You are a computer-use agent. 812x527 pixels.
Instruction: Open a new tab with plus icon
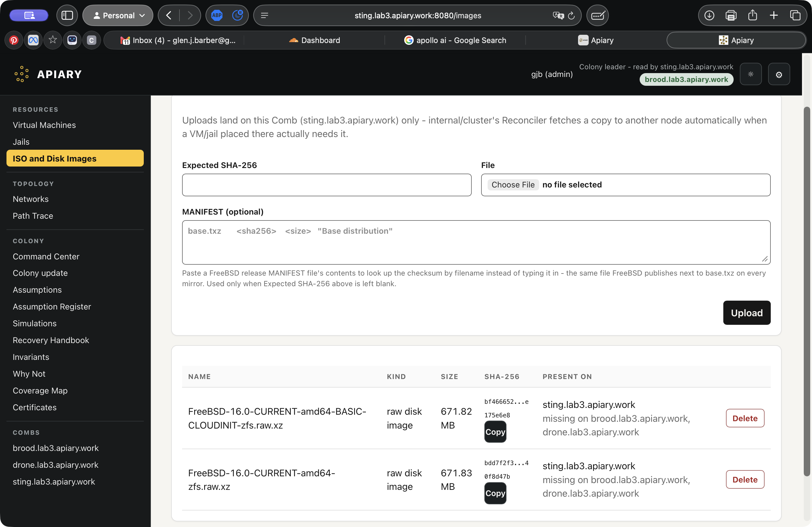[x=774, y=15]
